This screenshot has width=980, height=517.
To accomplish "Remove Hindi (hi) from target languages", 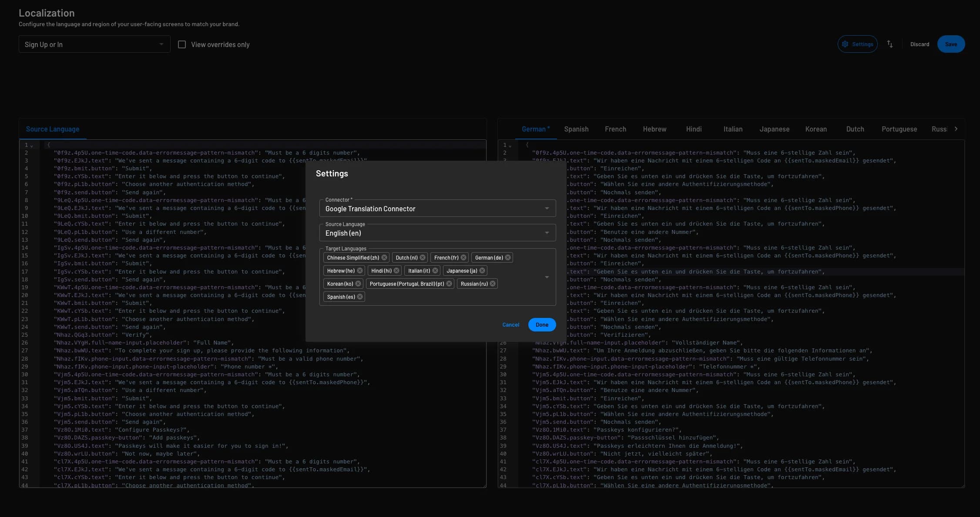I will [396, 270].
